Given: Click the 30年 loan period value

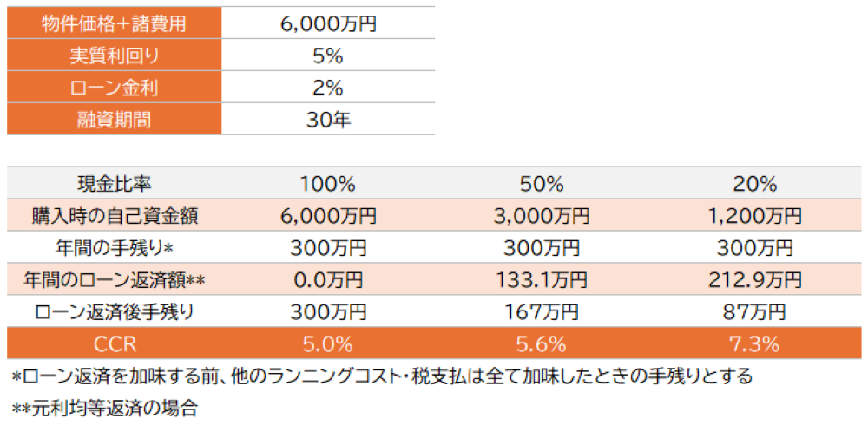Looking at the screenshot, I should [x=328, y=119].
